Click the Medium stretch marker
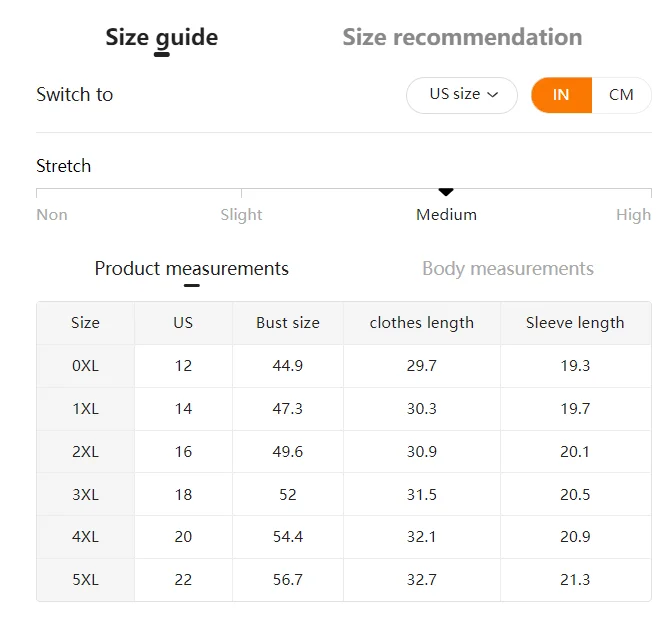666x619 pixels. tap(446, 192)
